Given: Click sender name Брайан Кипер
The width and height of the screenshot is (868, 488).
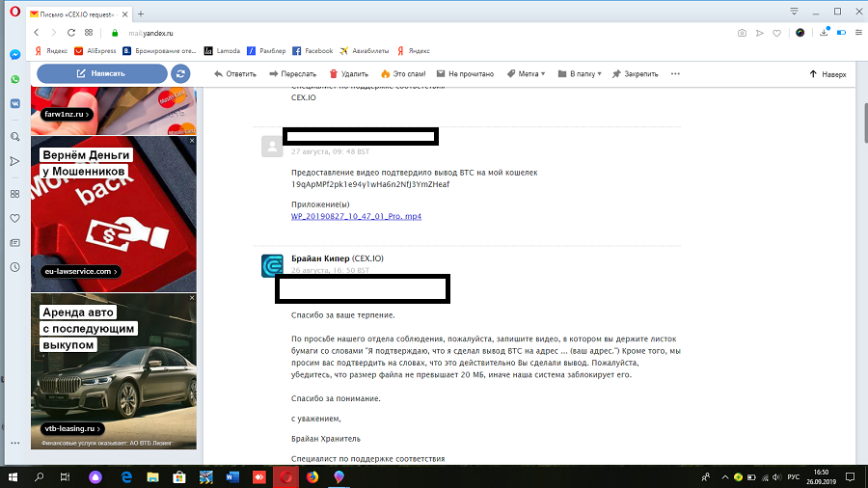Looking at the screenshot, I should click(320, 258).
